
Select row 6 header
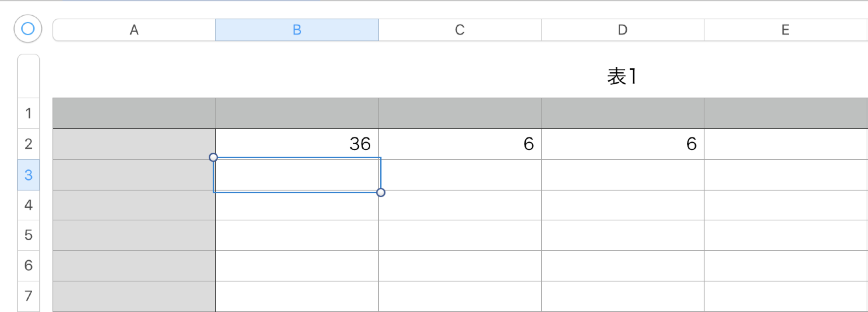29,266
